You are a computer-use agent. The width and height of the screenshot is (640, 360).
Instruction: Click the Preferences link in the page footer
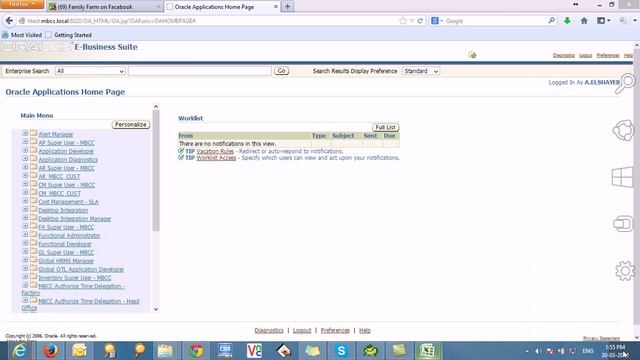click(x=335, y=331)
